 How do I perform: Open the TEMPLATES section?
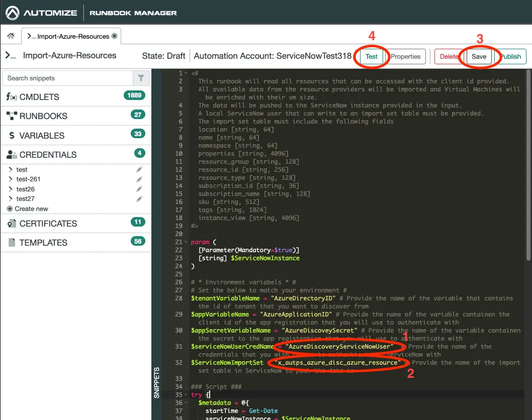[x=75, y=242]
